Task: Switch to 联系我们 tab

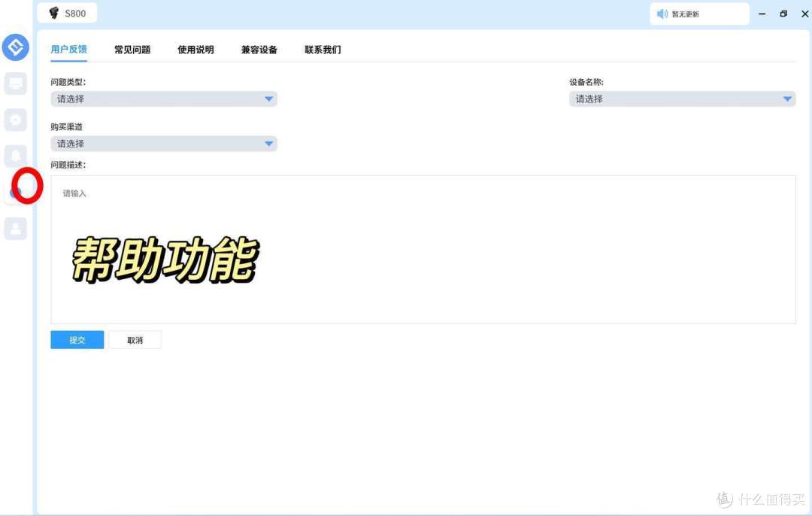Action: (323, 50)
